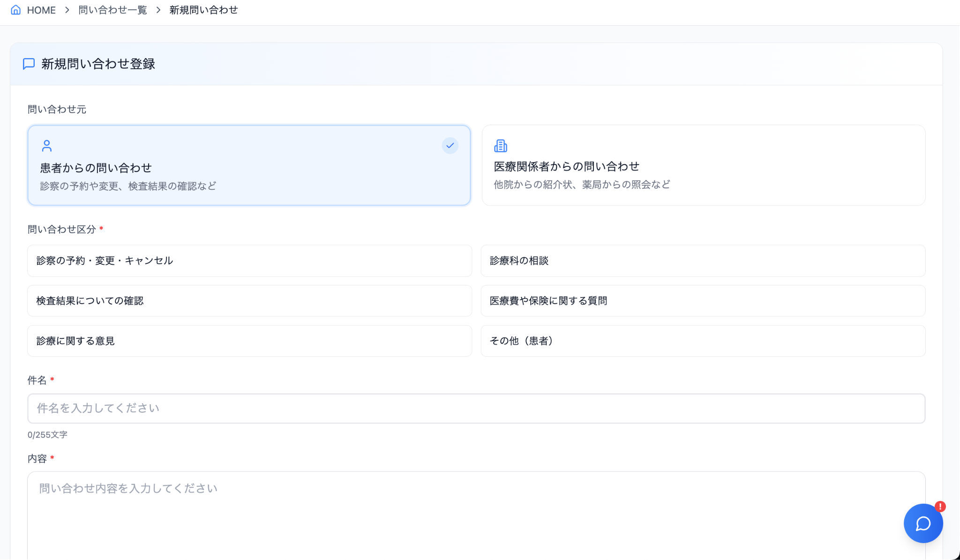
Task: Click the person icon in patient inquiry card
Action: (x=47, y=146)
